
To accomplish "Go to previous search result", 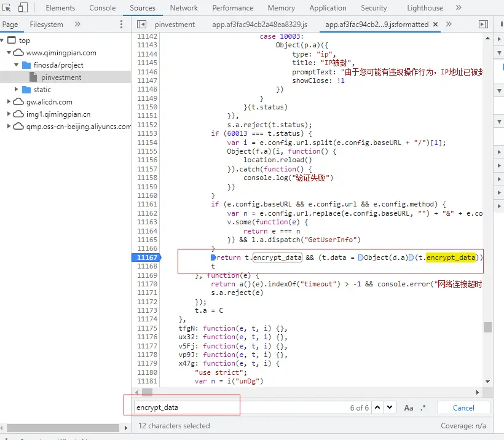I will 377,407.
